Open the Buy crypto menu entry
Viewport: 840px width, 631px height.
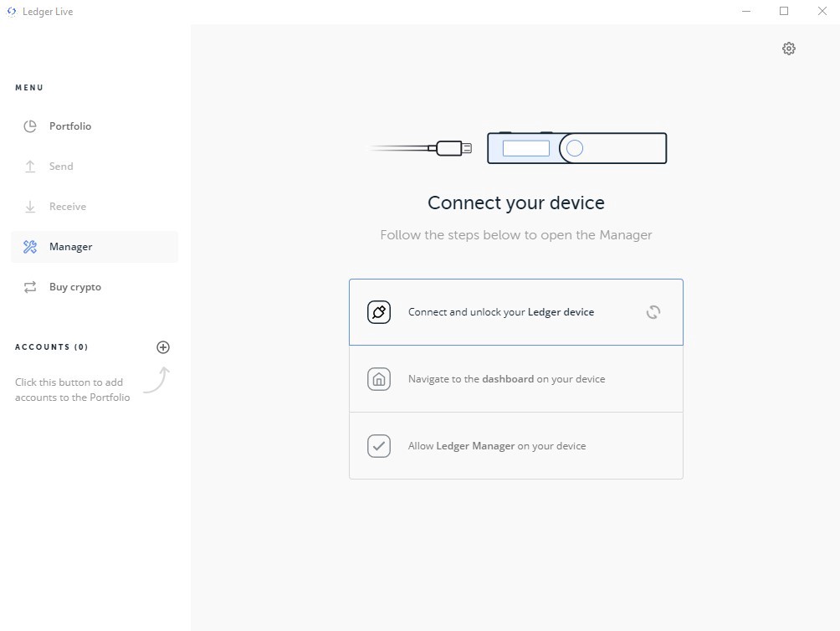pos(95,287)
